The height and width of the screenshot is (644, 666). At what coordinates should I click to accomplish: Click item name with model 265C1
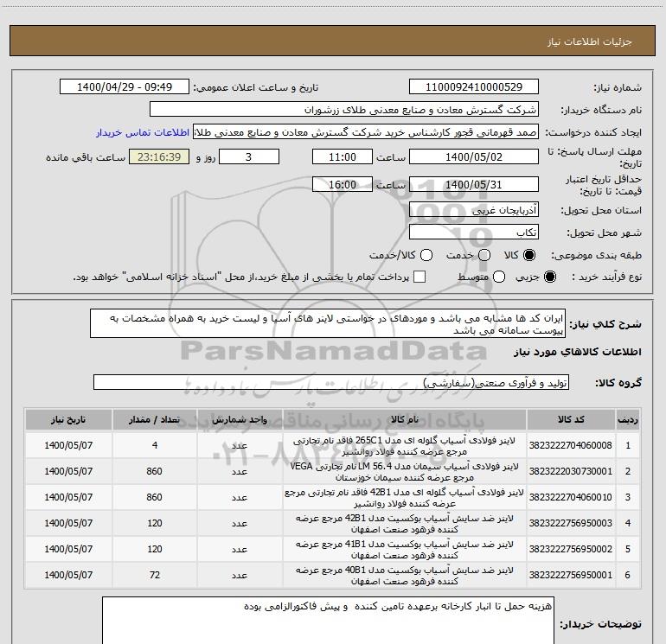click(x=405, y=446)
